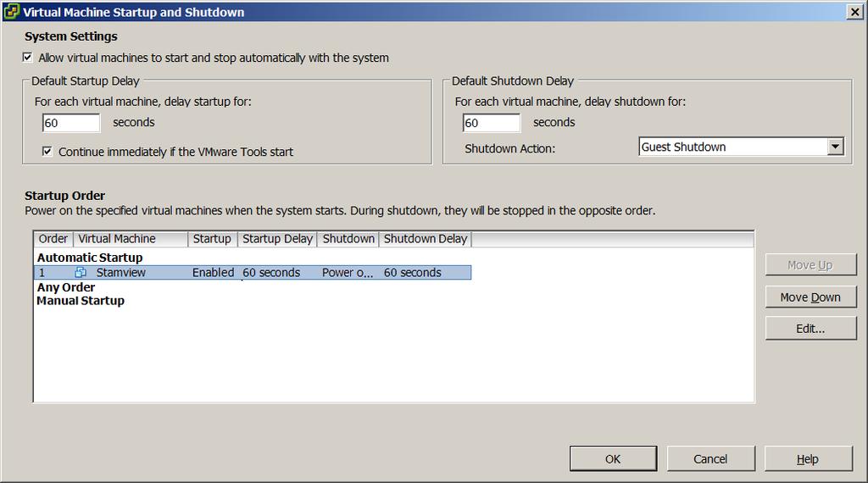Click the Power o... shutdown cell

tap(348, 272)
